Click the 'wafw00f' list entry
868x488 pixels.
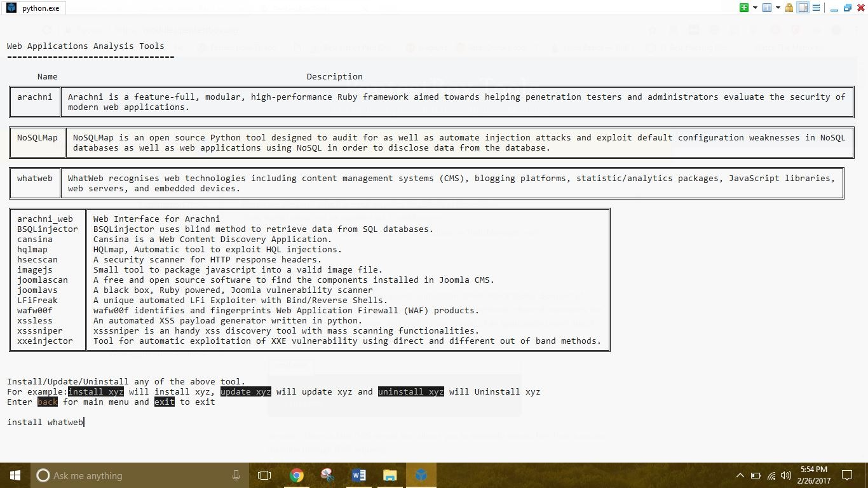[35, 310]
